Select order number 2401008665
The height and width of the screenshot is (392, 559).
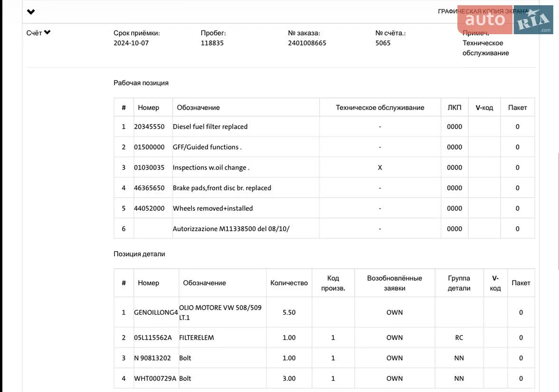(x=307, y=43)
